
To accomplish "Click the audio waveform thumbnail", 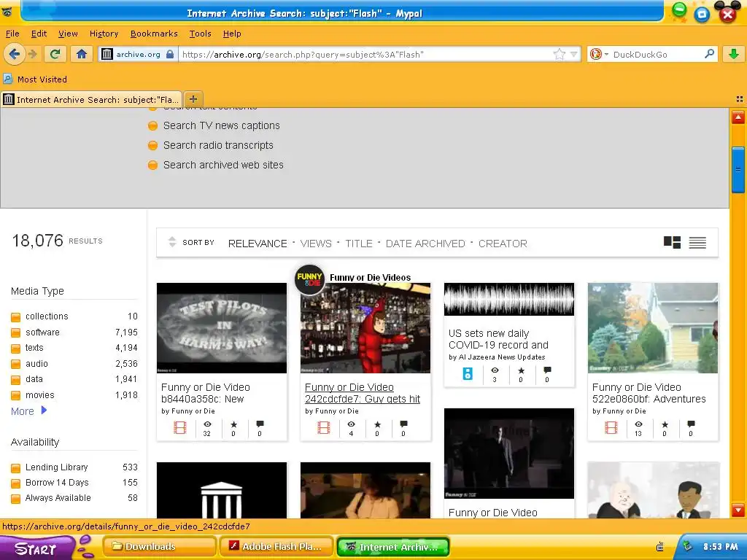I will [508, 300].
